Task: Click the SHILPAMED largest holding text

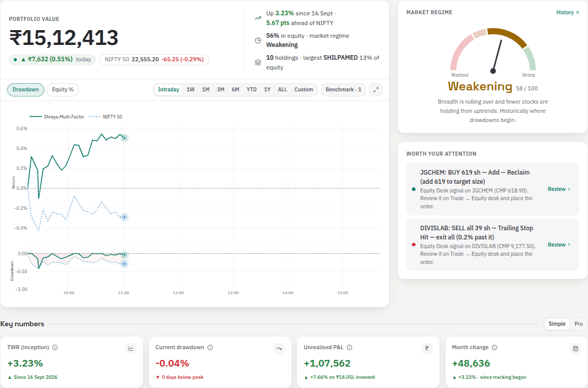Action: tap(340, 58)
